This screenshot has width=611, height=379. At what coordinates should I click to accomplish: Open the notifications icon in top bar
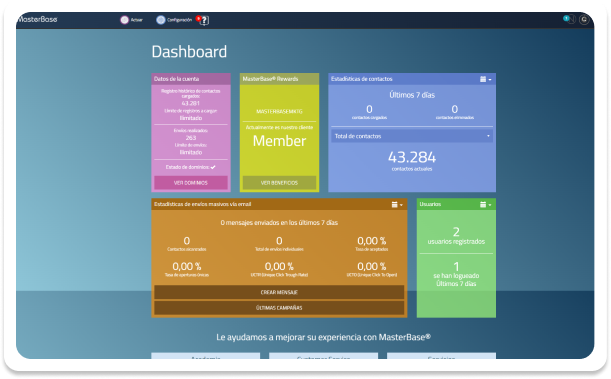pos(569,19)
